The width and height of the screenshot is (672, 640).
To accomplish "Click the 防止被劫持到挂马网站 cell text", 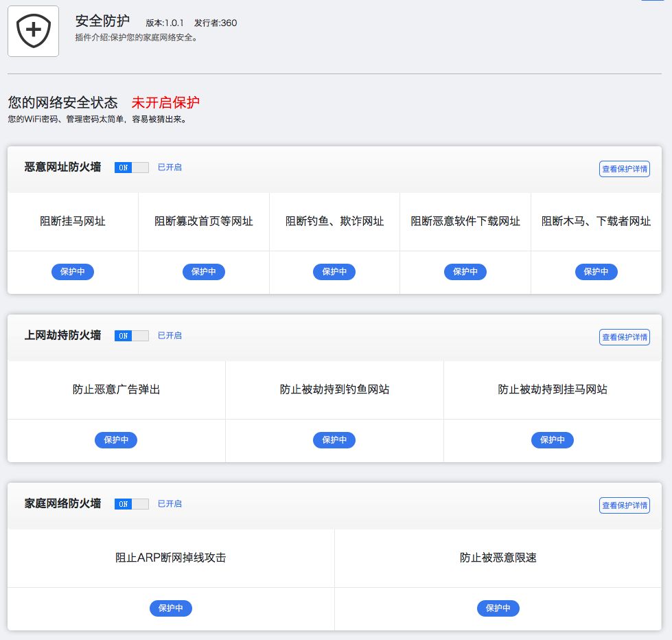I will click(x=553, y=389).
